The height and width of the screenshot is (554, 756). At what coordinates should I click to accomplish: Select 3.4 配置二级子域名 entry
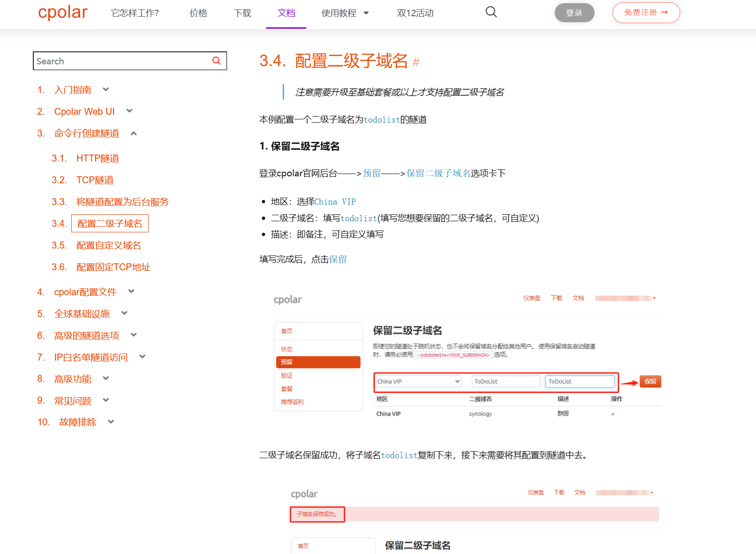pos(110,224)
